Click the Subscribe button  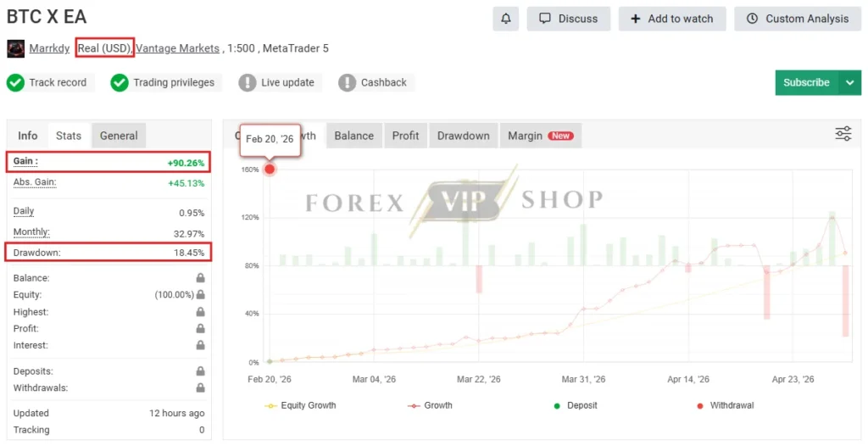point(807,82)
